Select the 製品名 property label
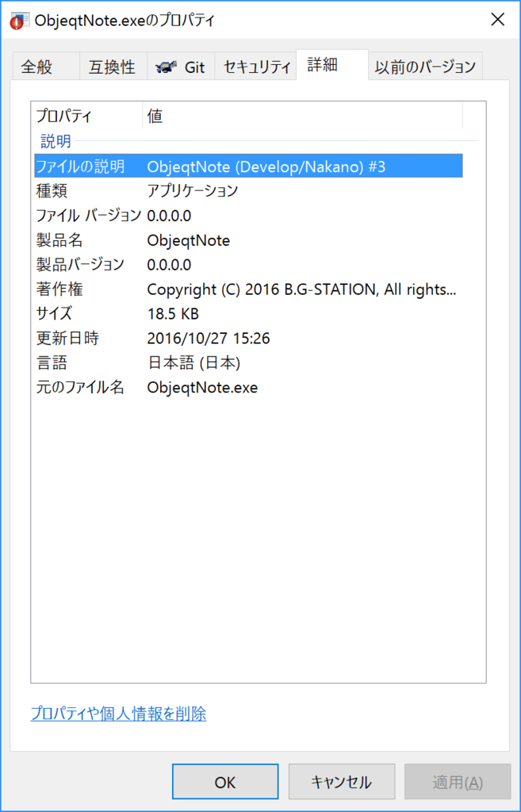The width and height of the screenshot is (521, 812). tap(59, 240)
